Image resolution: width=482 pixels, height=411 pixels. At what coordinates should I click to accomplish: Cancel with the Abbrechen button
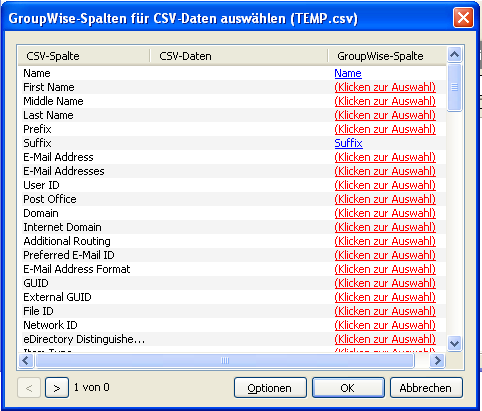point(426,388)
